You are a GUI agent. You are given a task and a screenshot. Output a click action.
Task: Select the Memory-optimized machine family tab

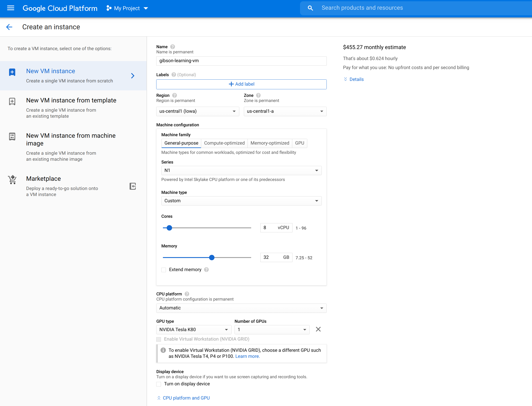pos(269,143)
